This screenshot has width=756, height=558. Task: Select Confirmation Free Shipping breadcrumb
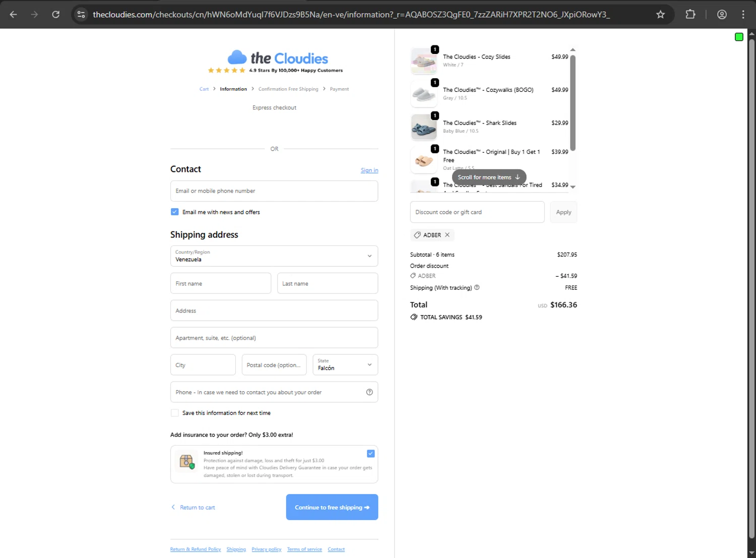click(x=288, y=89)
